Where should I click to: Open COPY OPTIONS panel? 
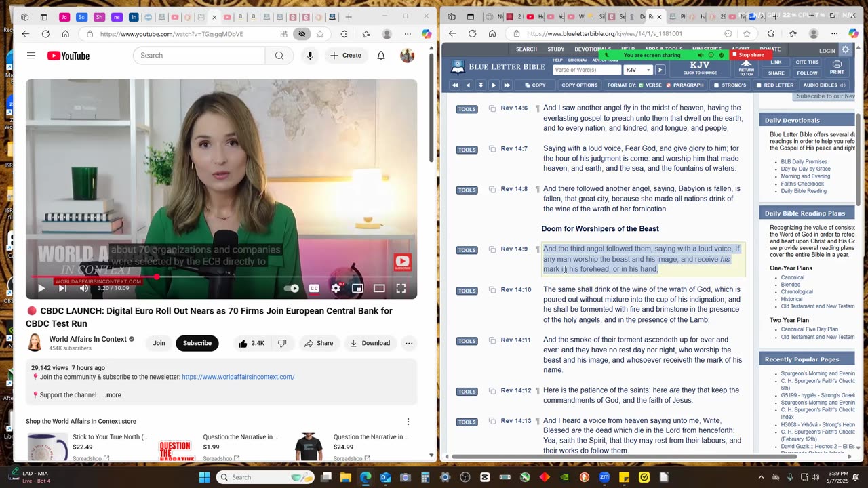coord(579,85)
